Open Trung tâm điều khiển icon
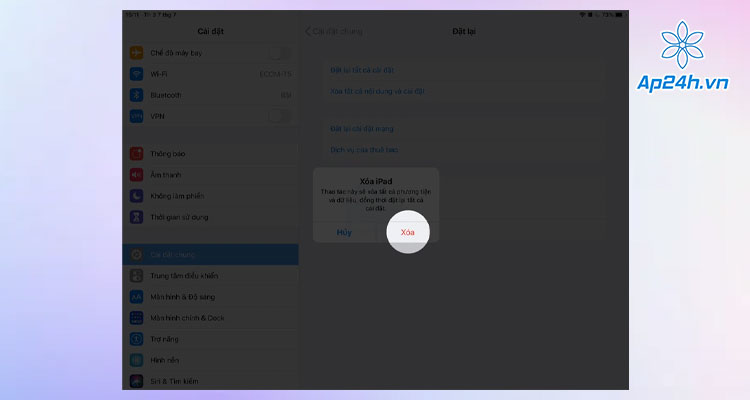 pos(136,276)
